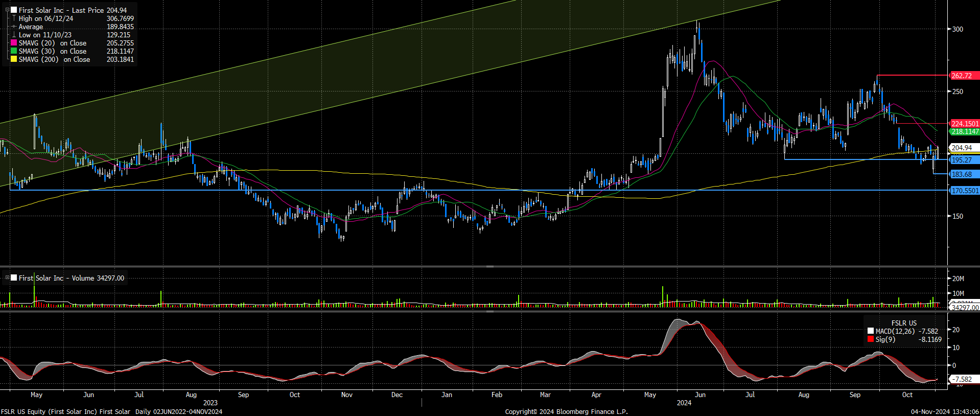Click the blue 170.5501 support level tag

coord(964,191)
